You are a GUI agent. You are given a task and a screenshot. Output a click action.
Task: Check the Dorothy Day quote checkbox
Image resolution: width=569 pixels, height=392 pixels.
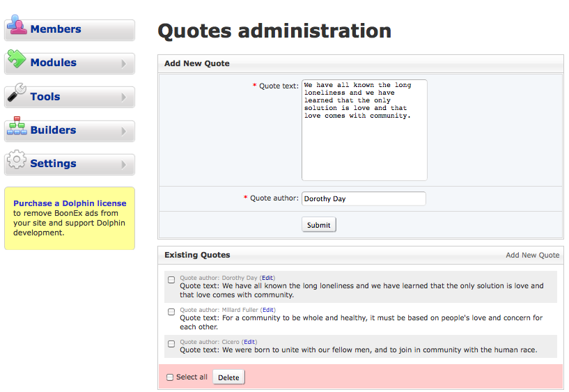point(171,280)
